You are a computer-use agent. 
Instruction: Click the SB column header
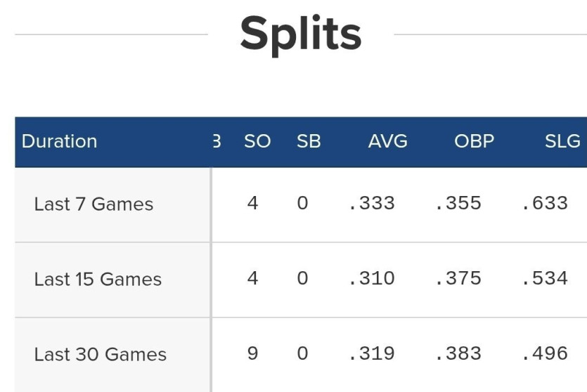(309, 141)
